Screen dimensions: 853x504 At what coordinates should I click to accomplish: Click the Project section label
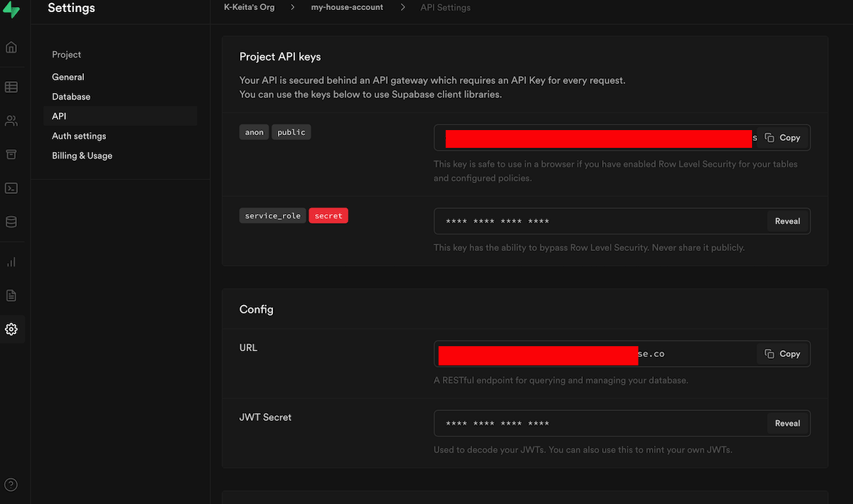[x=67, y=55]
